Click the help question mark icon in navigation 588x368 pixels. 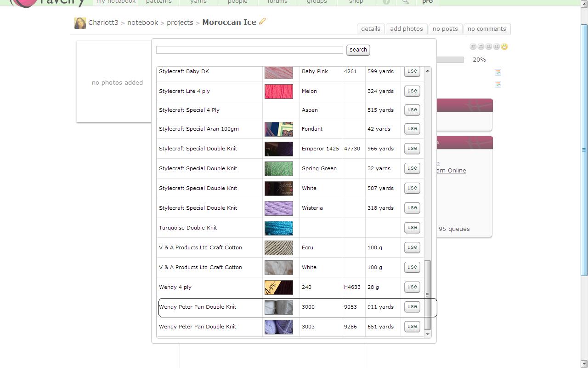386,2
